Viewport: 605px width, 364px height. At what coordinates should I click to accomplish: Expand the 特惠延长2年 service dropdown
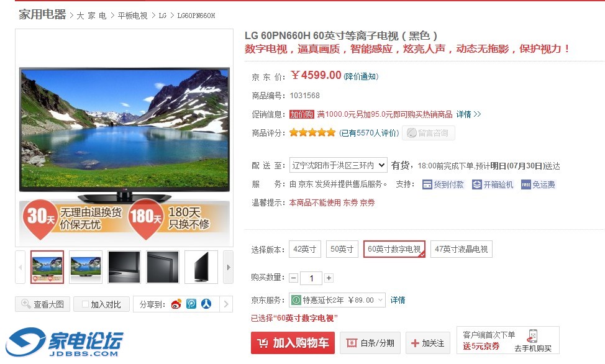(337, 300)
